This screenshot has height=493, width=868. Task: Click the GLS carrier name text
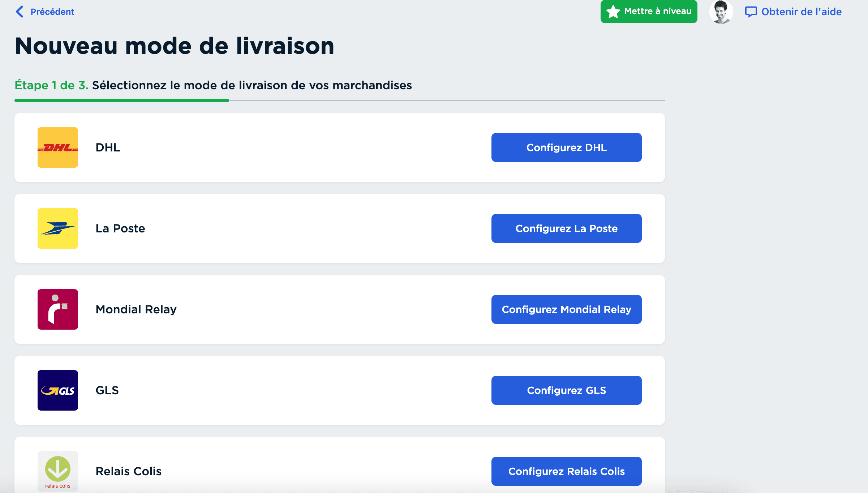coord(107,390)
